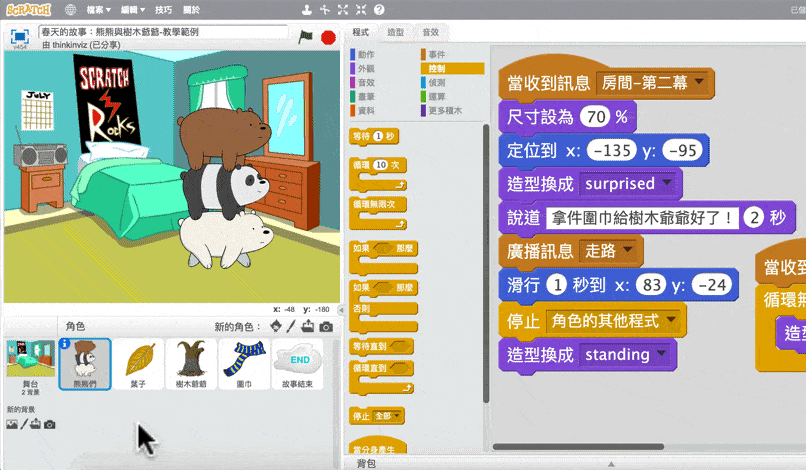Screen dimensions: 806x470
Task: Open info button on 熊熊們 sprite
Action: click(65, 344)
